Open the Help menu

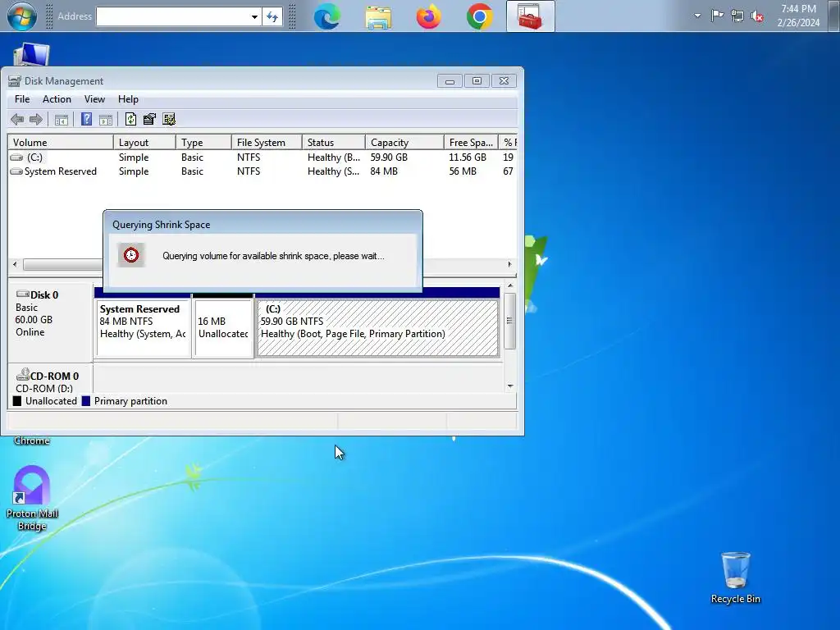coord(128,99)
